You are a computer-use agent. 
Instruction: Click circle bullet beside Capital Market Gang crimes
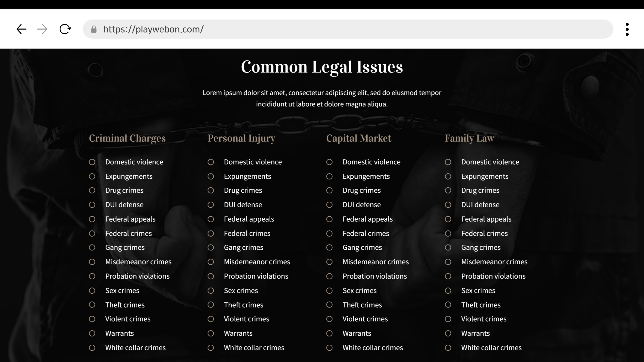pyautogui.click(x=329, y=247)
